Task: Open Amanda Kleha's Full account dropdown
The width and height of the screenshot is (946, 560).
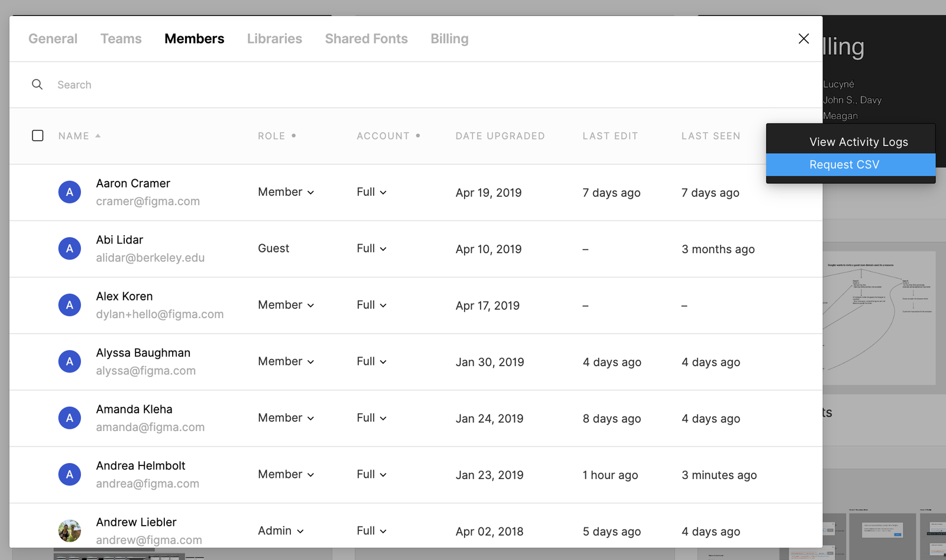Action: tap(372, 418)
